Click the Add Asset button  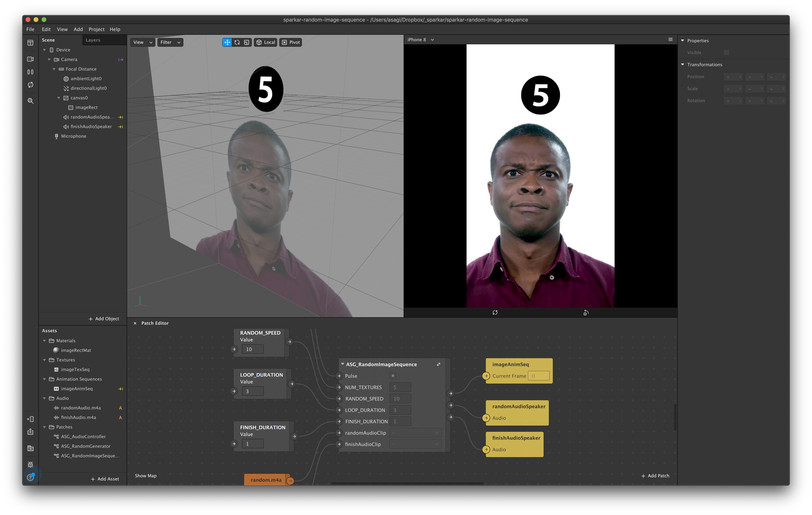(x=105, y=479)
